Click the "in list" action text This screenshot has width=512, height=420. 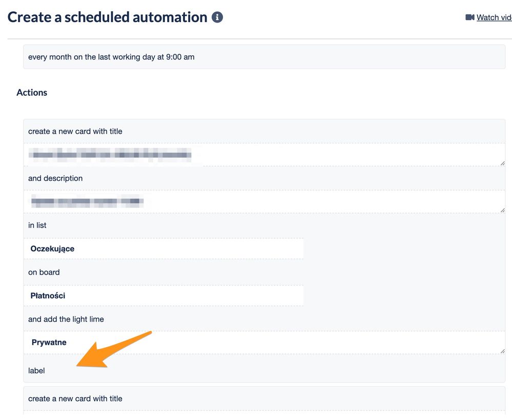pyautogui.click(x=37, y=225)
